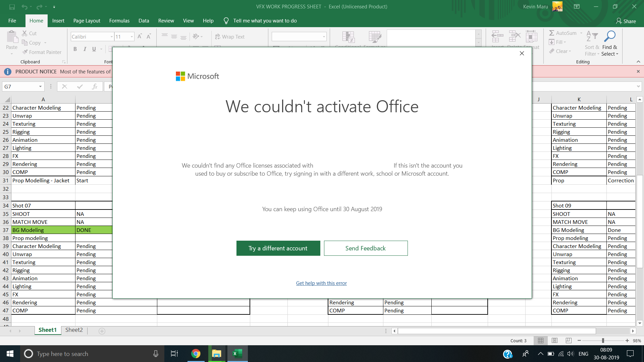Open Ribbon Display Options icon
Viewport: 644px width, 362px height.
(x=577, y=7)
